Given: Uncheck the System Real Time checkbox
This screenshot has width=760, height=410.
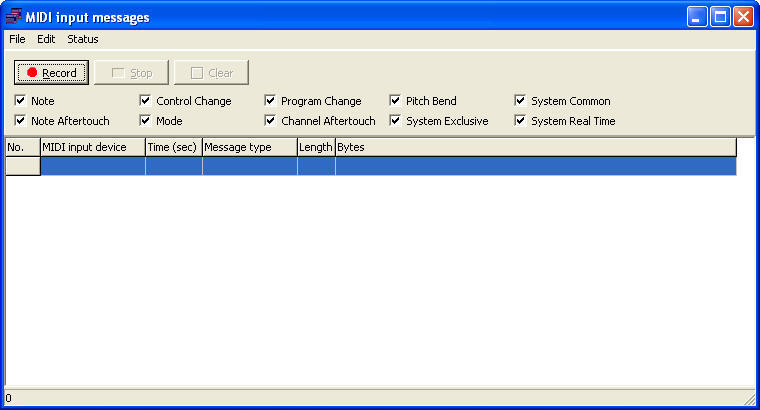Looking at the screenshot, I should tap(520, 121).
